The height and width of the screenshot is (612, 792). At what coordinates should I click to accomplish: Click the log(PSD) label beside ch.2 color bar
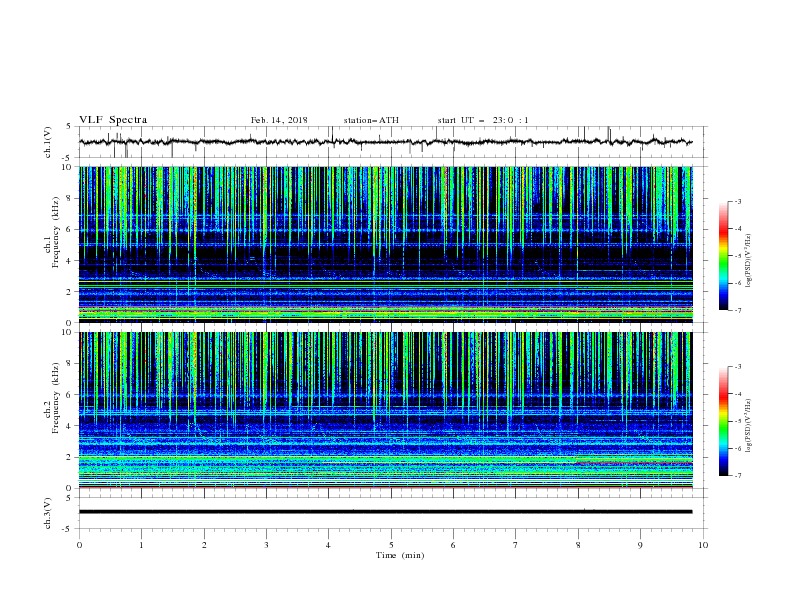coord(749,425)
